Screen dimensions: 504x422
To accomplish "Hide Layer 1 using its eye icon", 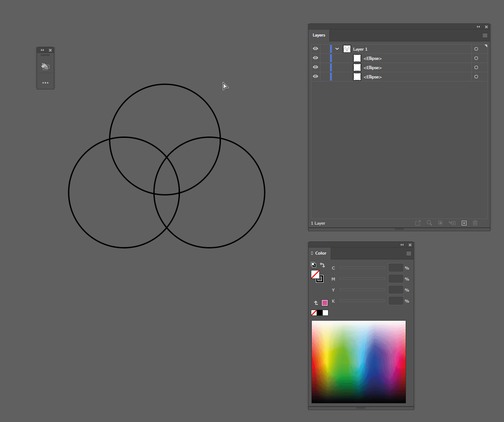I will point(315,49).
